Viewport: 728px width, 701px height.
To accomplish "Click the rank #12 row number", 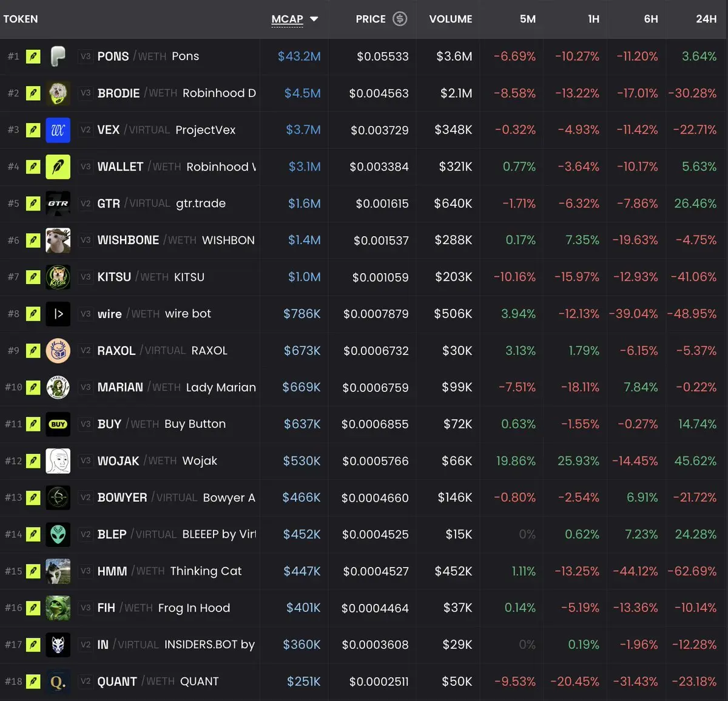I will click(13, 461).
